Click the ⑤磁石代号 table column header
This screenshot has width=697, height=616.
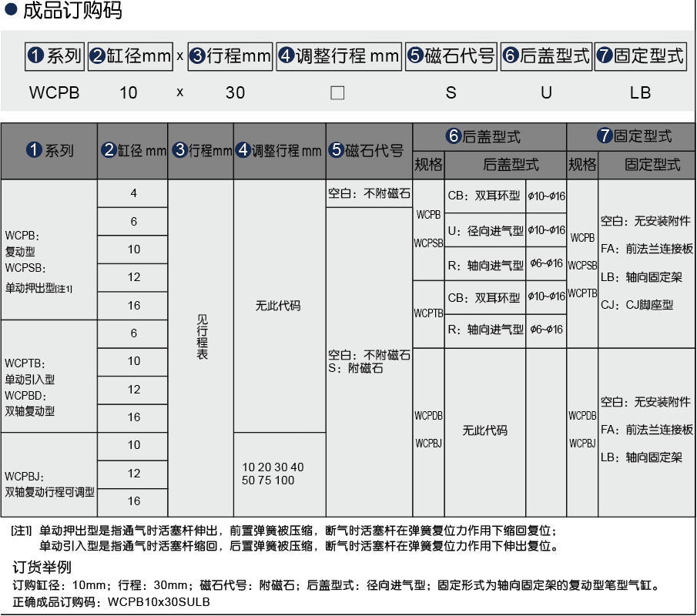click(369, 151)
